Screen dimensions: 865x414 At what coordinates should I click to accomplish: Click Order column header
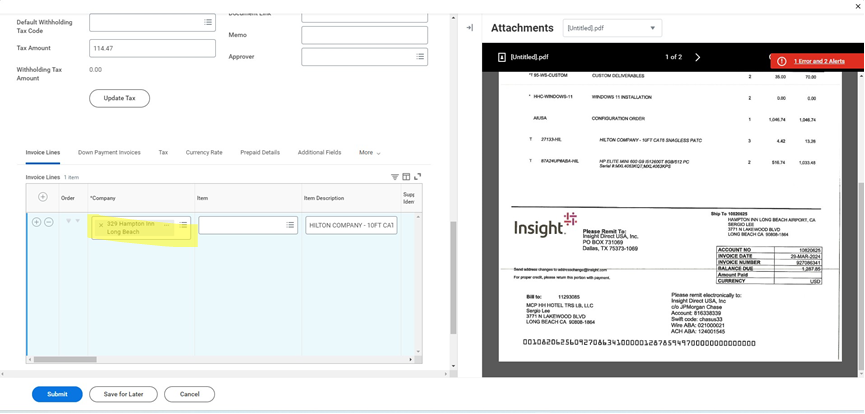coord(68,198)
